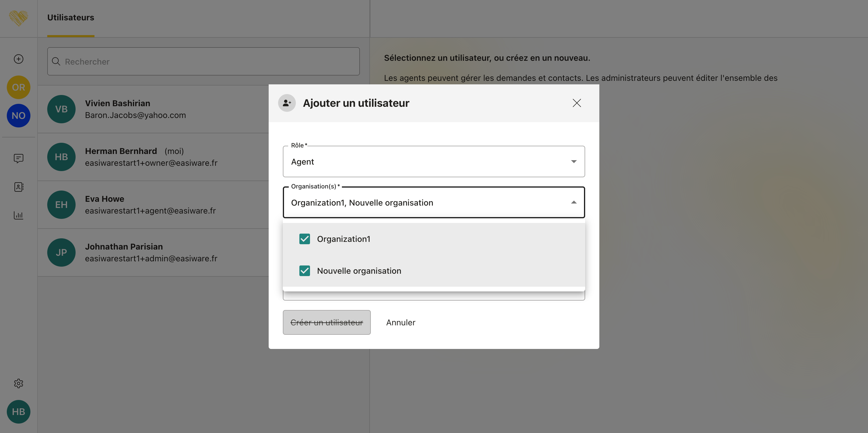This screenshot has width=868, height=433.
Task: Click the plus circle icon in sidebar
Action: (x=19, y=59)
